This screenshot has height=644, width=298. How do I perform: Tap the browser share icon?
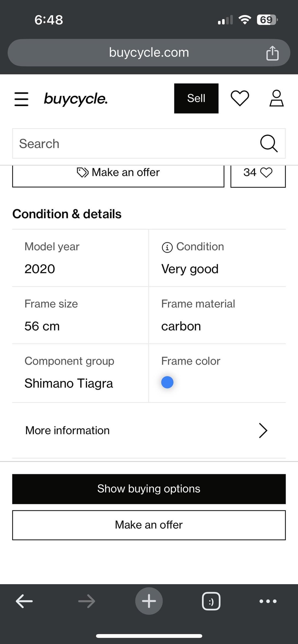coord(272,53)
